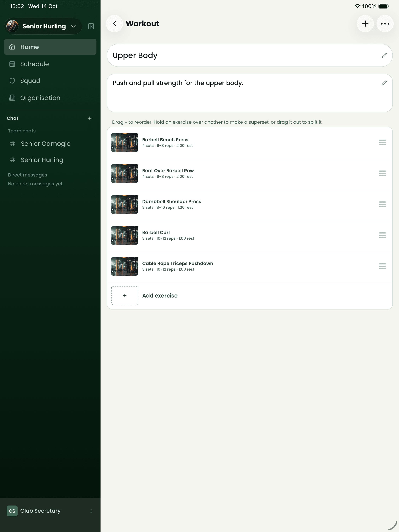Grab reorder handle for Cable Rope Triceps Pushdown
Image resolution: width=399 pixels, height=532 pixels.
click(382, 266)
